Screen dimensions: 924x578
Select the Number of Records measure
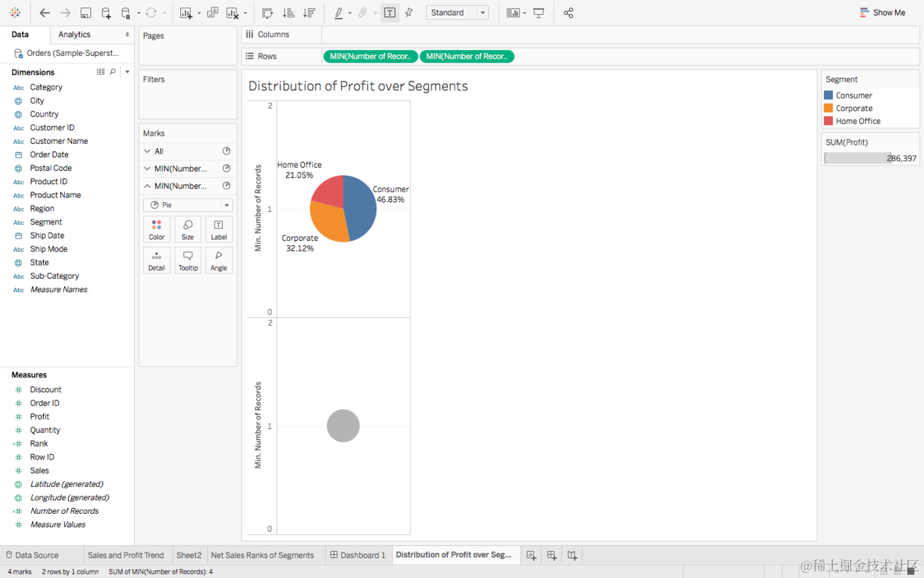[x=64, y=511]
